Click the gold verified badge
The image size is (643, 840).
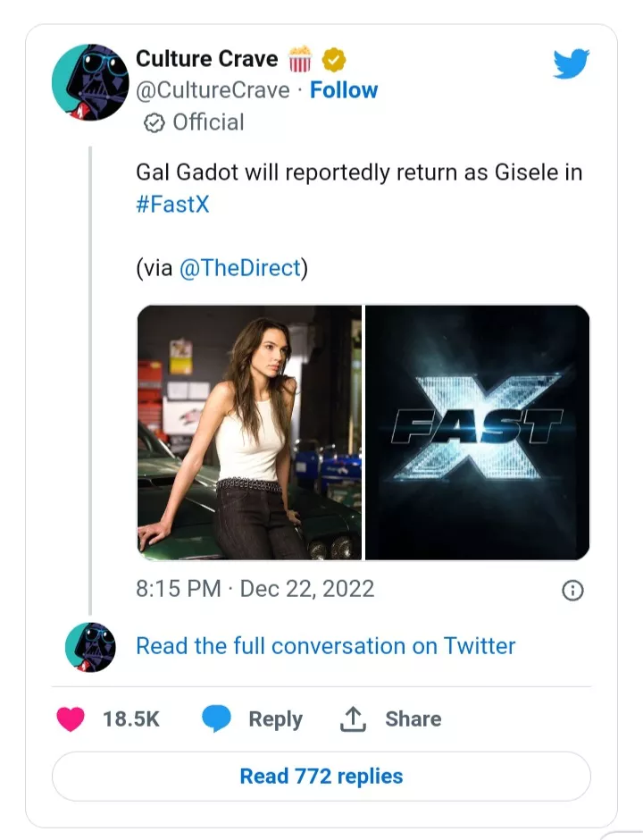334,60
